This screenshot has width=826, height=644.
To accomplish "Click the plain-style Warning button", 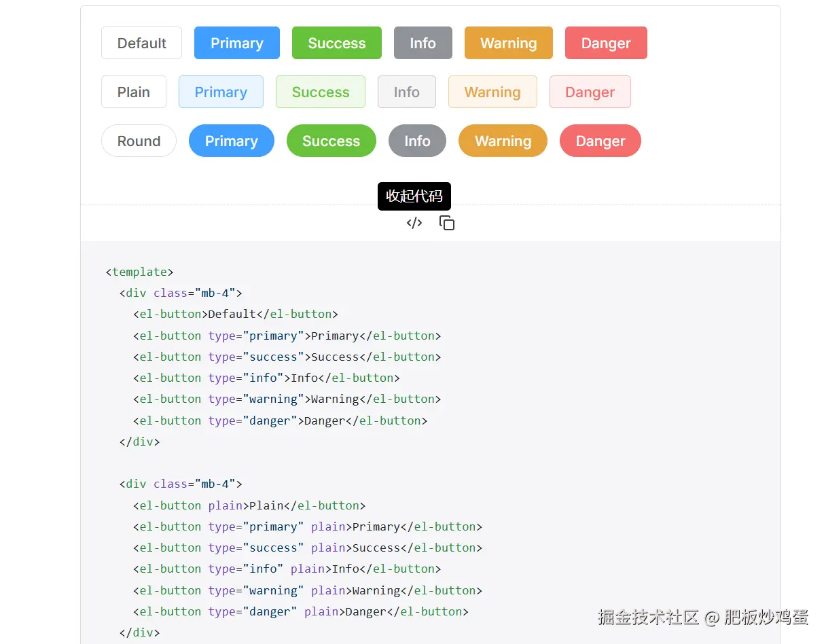I will [492, 92].
